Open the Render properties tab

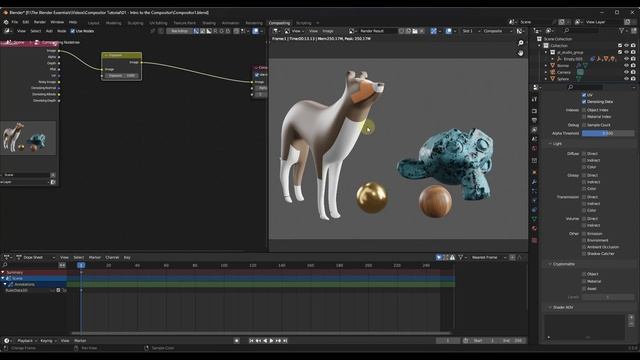pyautogui.click(x=534, y=111)
